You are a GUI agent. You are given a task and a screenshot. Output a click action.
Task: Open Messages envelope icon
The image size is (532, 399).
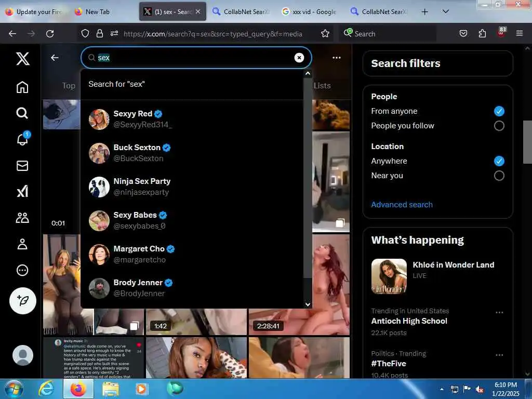pos(22,166)
